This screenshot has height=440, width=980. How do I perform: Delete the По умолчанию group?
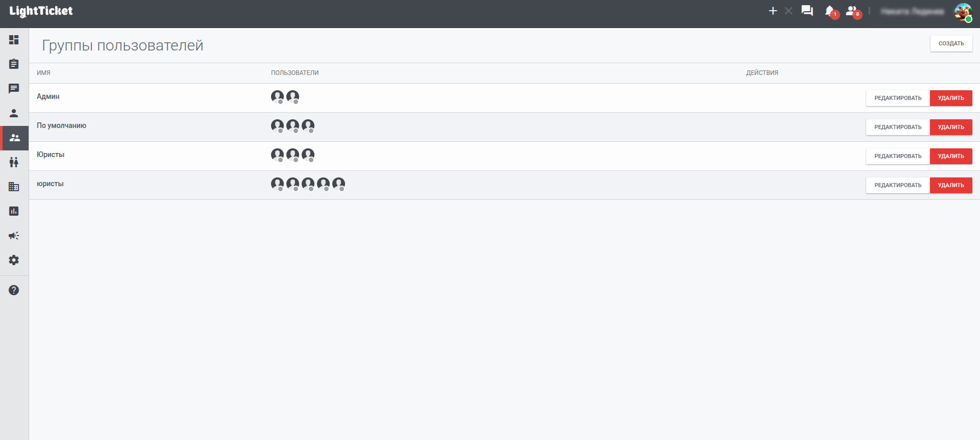pyautogui.click(x=951, y=127)
